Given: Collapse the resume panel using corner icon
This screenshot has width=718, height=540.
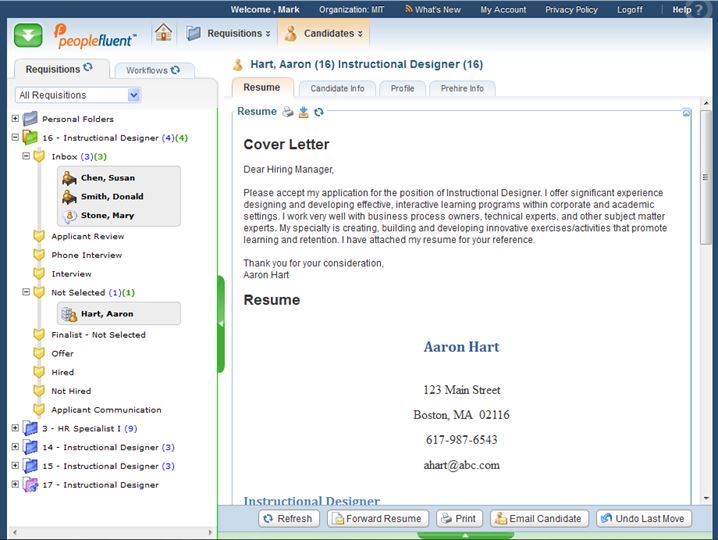Looking at the screenshot, I should tap(686, 113).
